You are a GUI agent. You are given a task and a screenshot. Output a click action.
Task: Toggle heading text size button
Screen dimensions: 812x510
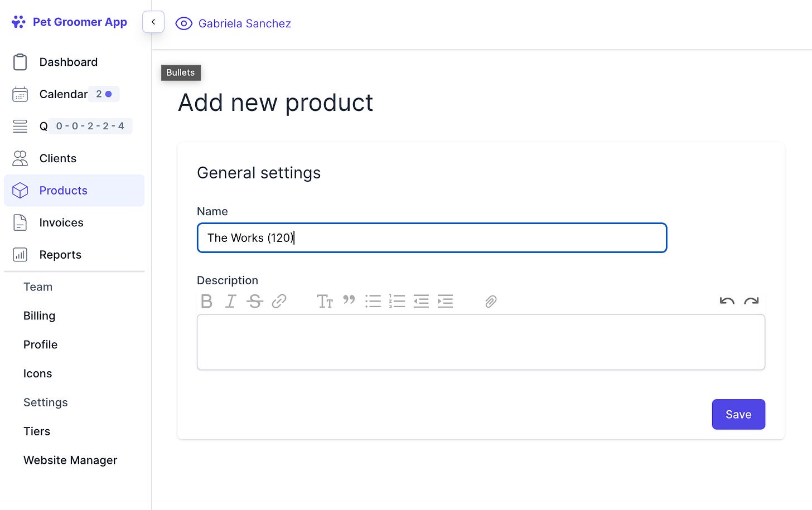click(325, 302)
